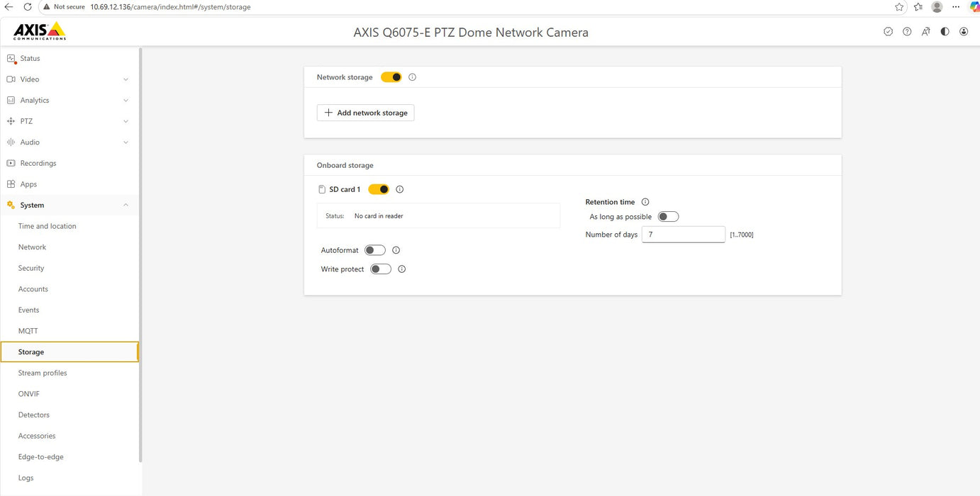
Task: Click Add network storage button
Action: click(365, 113)
